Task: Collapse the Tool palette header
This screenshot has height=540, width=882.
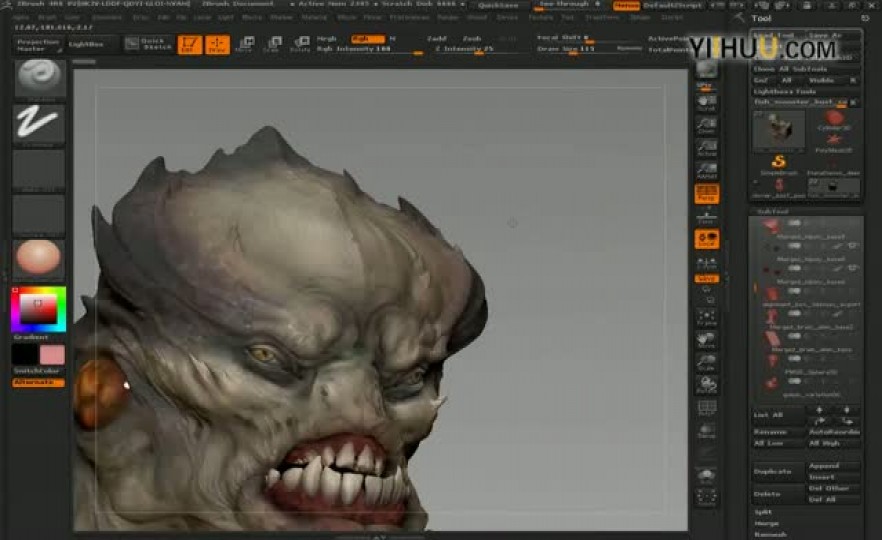Action: 760,18
